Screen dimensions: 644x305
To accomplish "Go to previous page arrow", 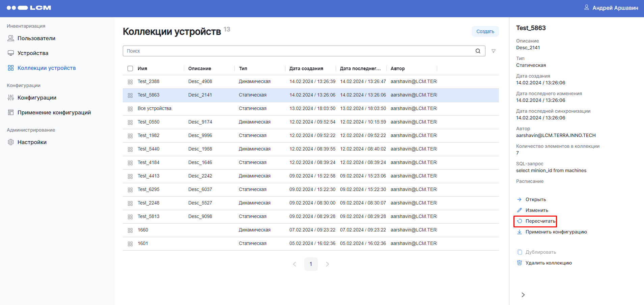I will click(295, 264).
